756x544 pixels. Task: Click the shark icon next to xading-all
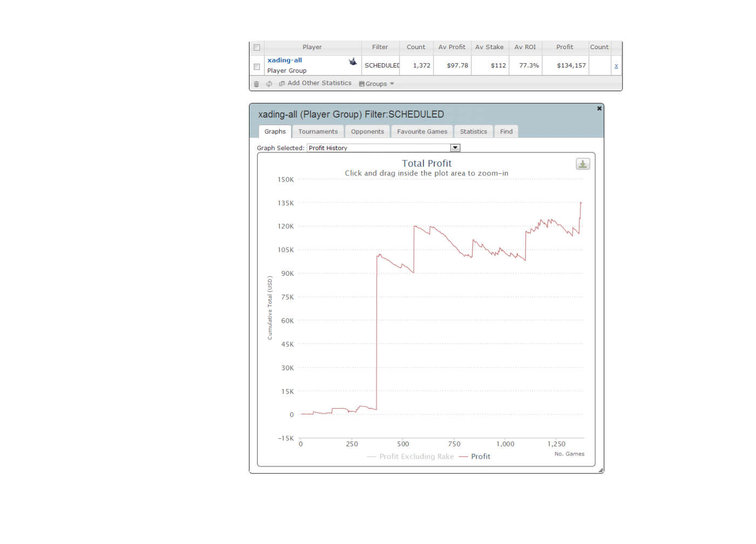coord(353,62)
